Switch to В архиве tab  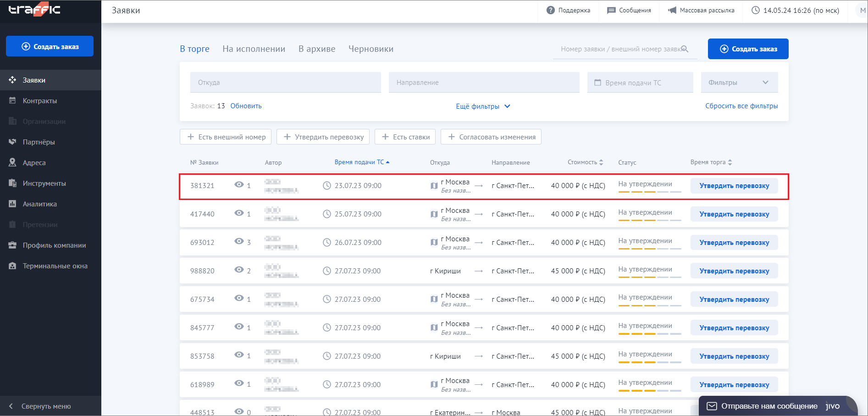coord(317,49)
